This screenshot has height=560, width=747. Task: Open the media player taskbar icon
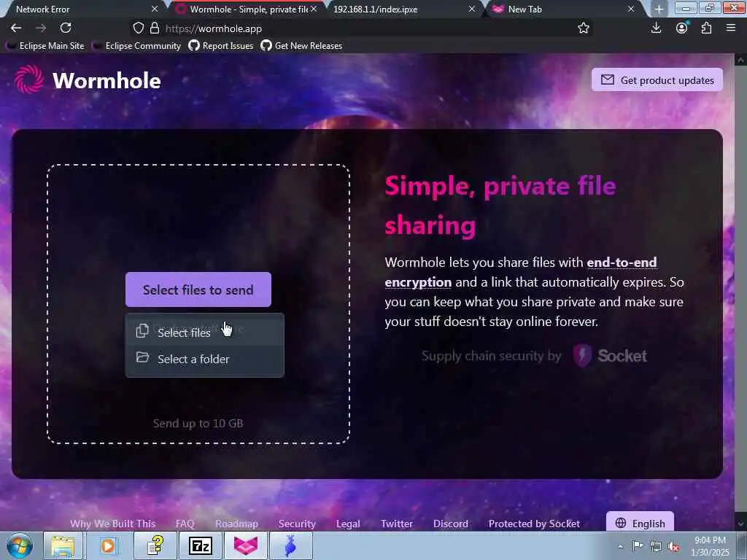click(108, 545)
